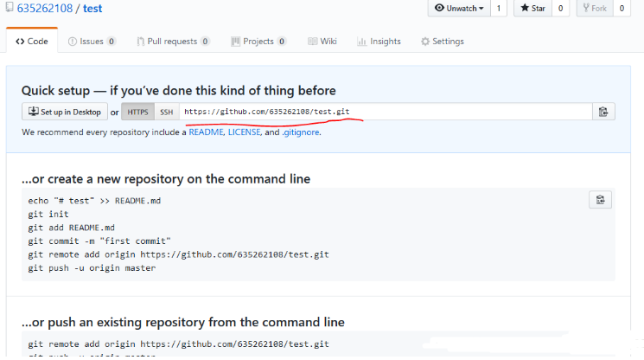The image size is (644, 360).
Task: View the Insights tab
Action: (379, 42)
